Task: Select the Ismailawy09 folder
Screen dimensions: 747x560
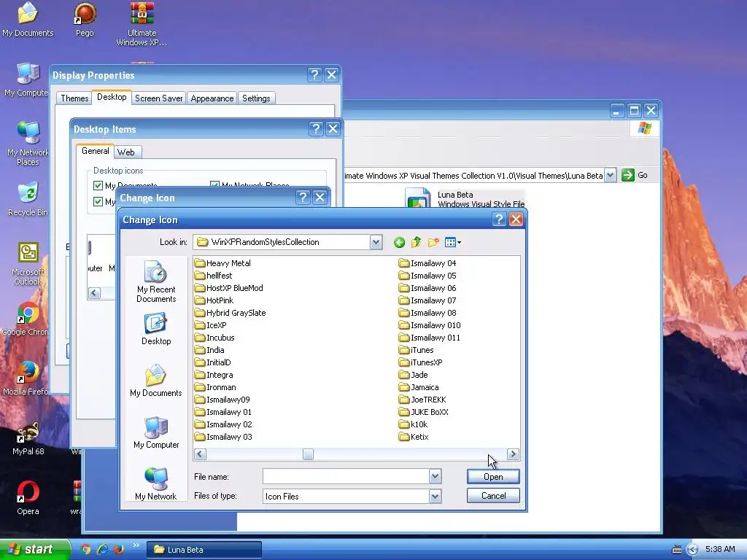Action: point(222,400)
